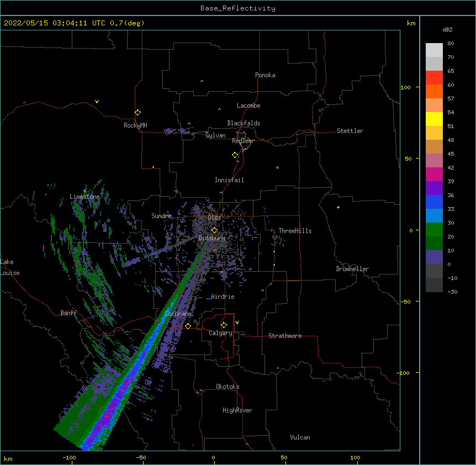Click the Vulcan town label
Image resolution: width=476 pixels, height=465 pixels.
click(300, 437)
